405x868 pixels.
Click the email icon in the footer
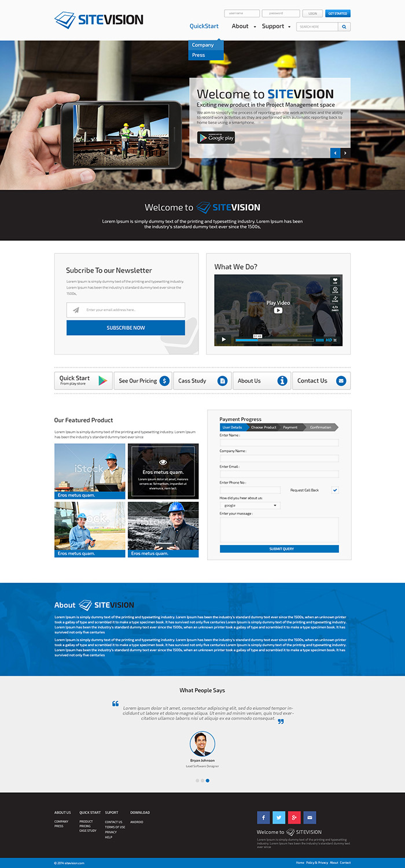click(310, 818)
